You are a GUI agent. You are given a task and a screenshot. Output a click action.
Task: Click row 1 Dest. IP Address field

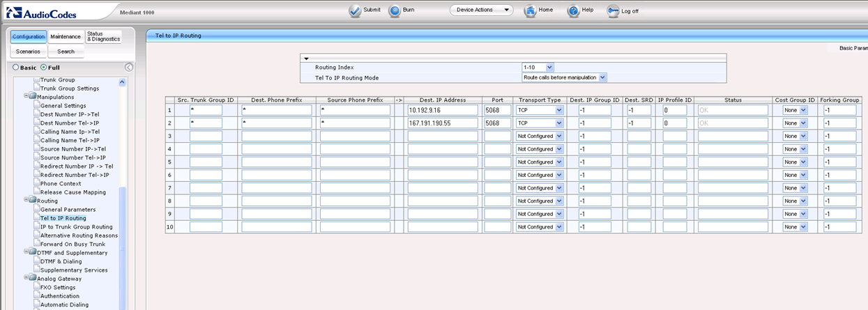443,110
